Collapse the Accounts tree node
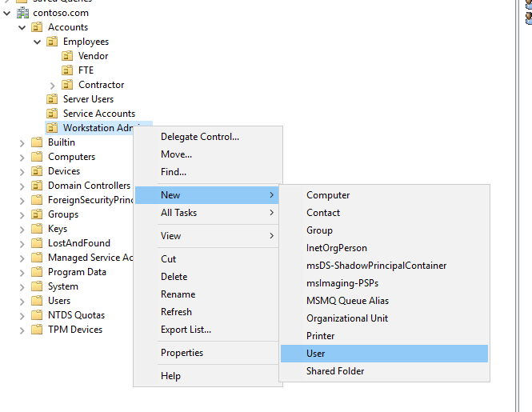Viewport: 532px width, 412px height. pyautogui.click(x=22, y=27)
